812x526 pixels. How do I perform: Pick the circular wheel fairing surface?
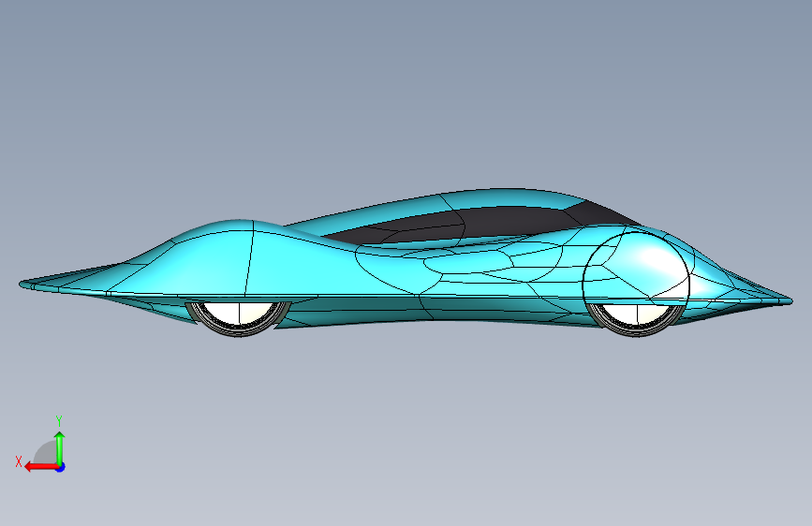pyautogui.click(x=636, y=269)
